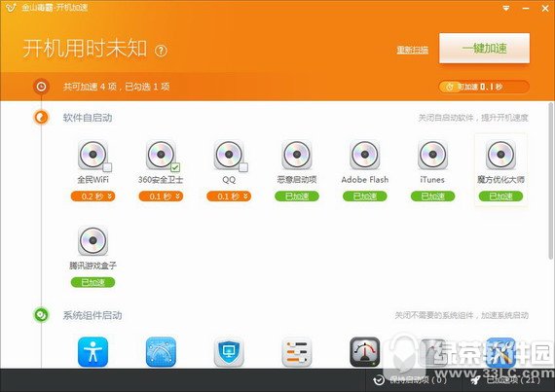The image size is (555, 392).
Task: Click the green 系统组件启动 section icon
Action: pyautogui.click(x=41, y=314)
